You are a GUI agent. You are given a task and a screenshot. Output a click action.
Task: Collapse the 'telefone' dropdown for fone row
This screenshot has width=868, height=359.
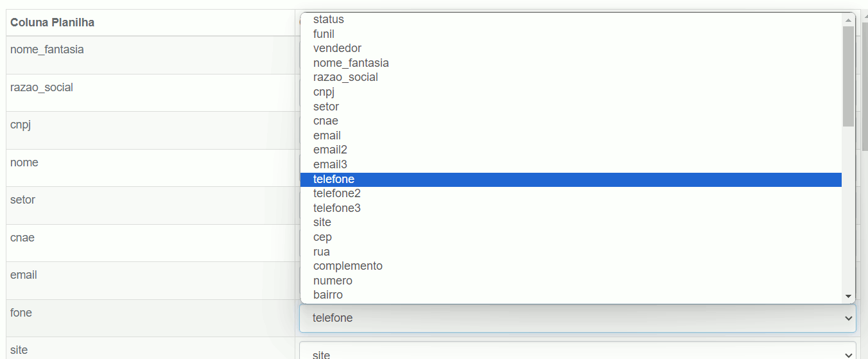pyautogui.click(x=577, y=318)
